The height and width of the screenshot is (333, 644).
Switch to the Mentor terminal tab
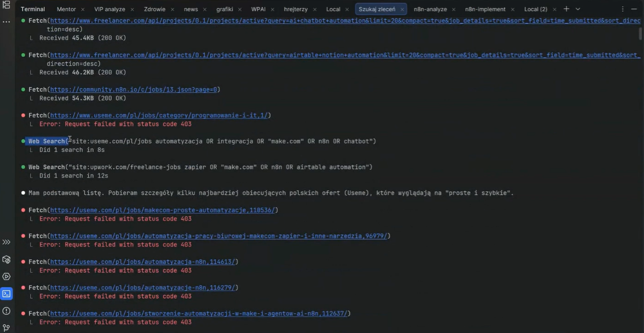pos(66,9)
